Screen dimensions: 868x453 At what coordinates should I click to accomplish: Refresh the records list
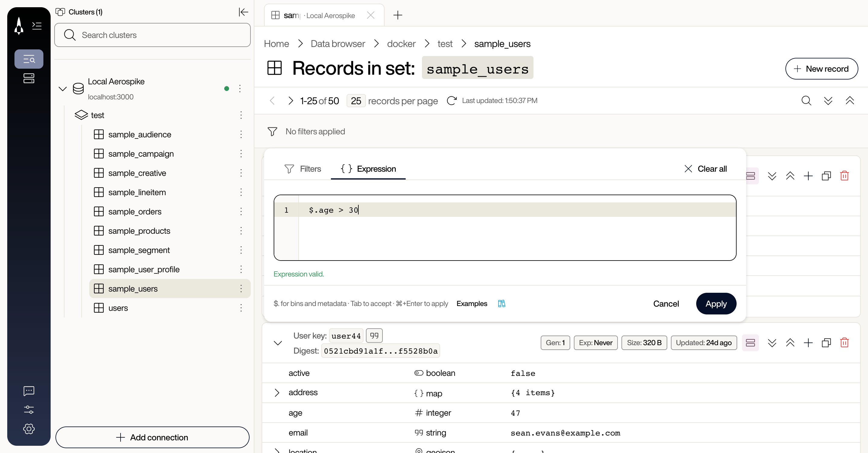452,101
